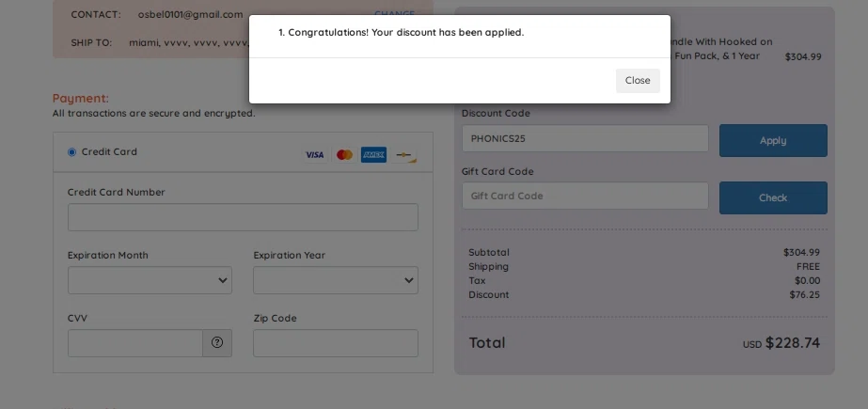Select the Credit Card radio button
The height and width of the screenshot is (409, 868).
point(72,152)
